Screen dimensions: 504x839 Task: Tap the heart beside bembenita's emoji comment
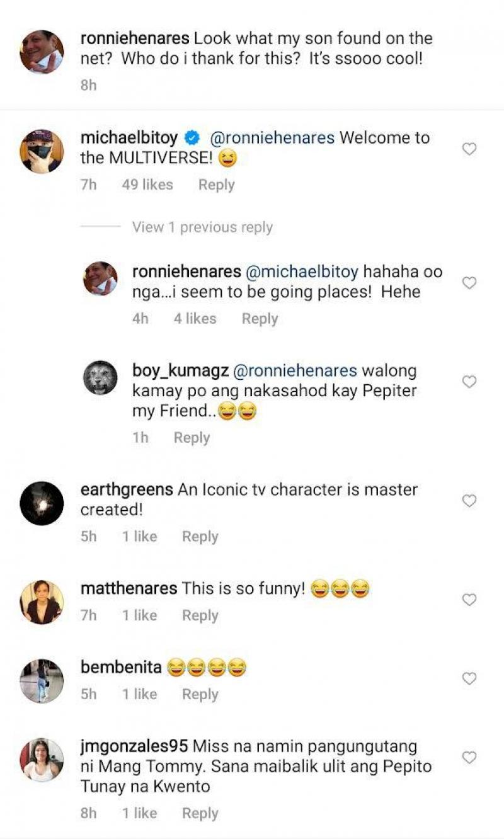pos(469,678)
